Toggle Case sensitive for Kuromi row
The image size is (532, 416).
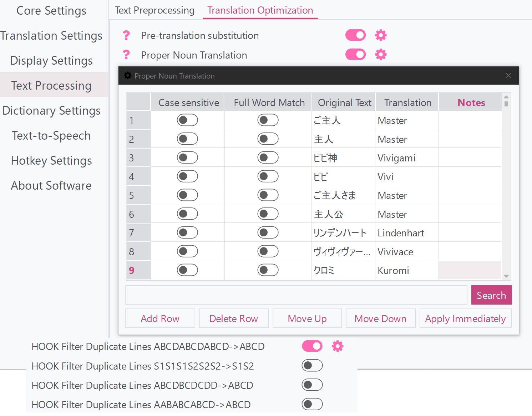(187, 270)
